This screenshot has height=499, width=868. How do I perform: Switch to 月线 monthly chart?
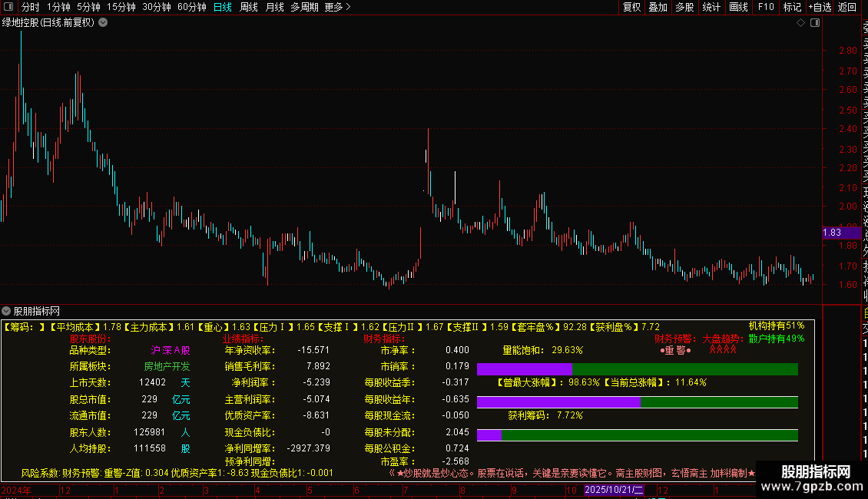[274, 7]
